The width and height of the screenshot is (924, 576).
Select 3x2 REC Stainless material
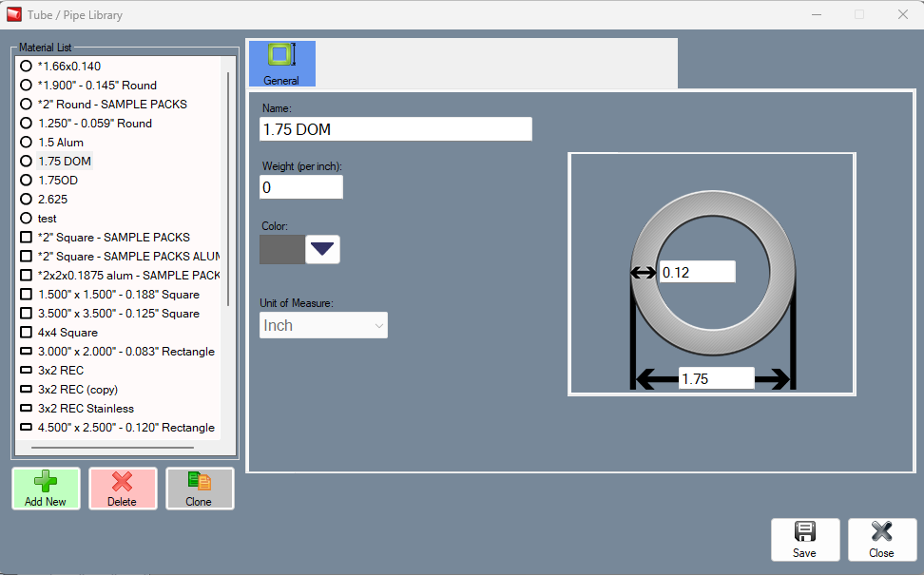(87, 408)
